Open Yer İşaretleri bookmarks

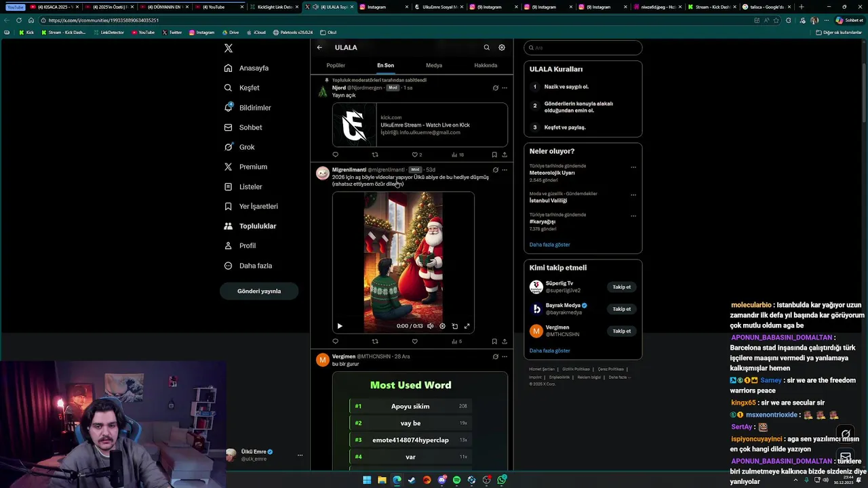(251, 206)
